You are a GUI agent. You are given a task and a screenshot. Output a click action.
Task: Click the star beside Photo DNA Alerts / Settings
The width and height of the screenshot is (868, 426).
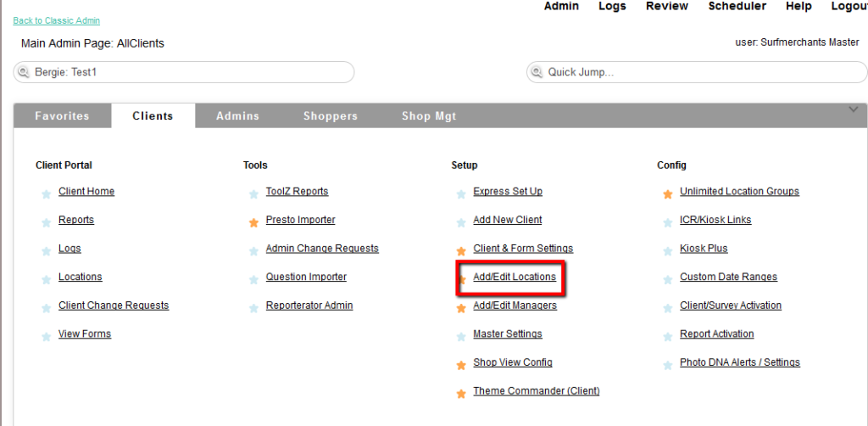click(668, 366)
